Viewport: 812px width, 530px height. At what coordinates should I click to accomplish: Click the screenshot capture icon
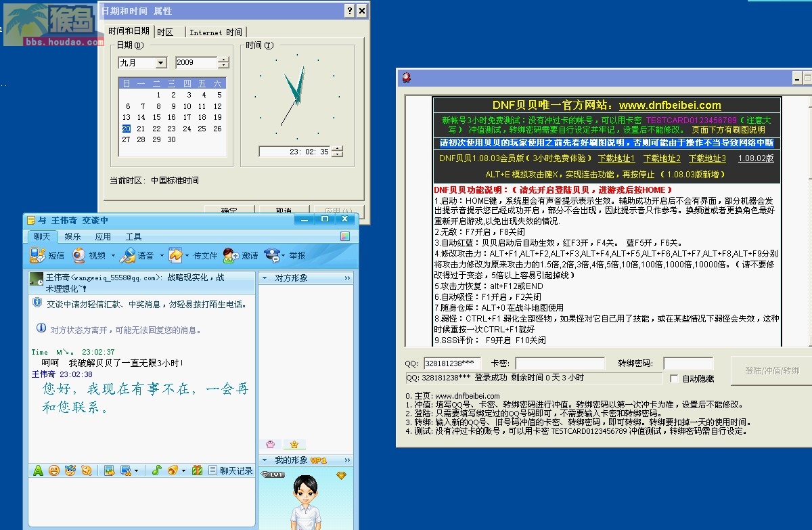[125, 470]
